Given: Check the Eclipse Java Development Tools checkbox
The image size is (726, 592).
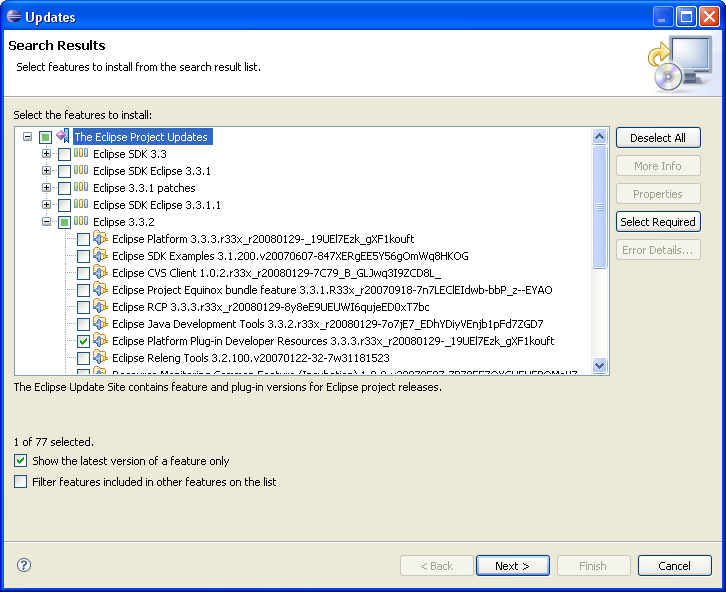Looking at the screenshot, I should coord(83,324).
